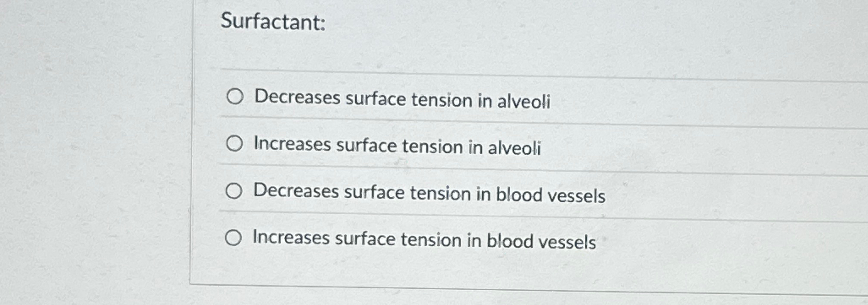This screenshot has width=868, height=305.
Task: Select "Increases surface tension in blood vessels"
Action: (x=234, y=239)
